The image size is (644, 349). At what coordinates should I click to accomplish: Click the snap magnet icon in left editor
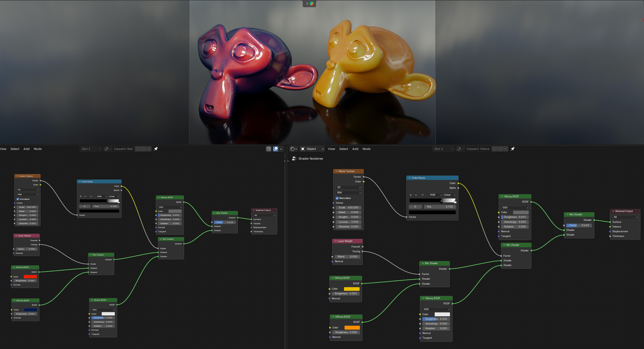click(x=268, y=149)
